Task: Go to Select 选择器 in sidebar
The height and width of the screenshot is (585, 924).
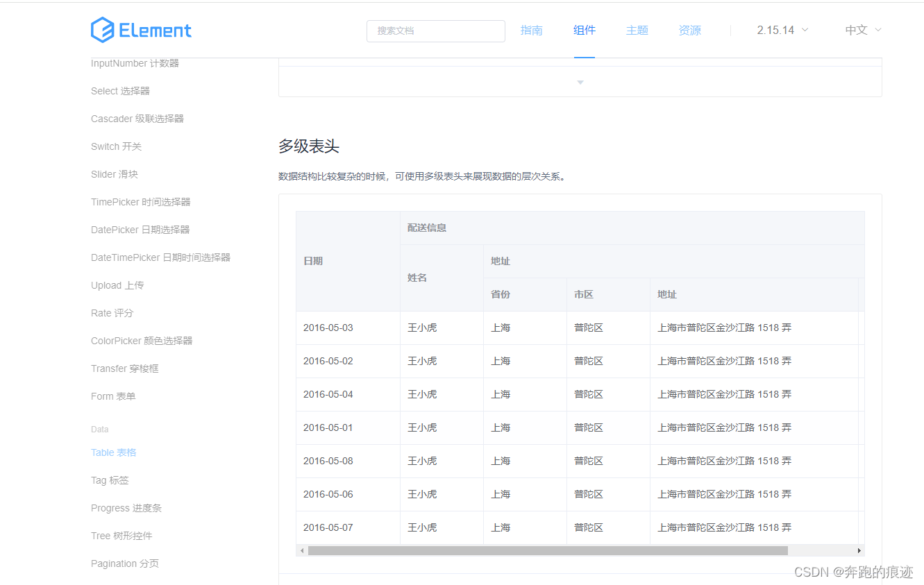Action: tap(120, 91)
